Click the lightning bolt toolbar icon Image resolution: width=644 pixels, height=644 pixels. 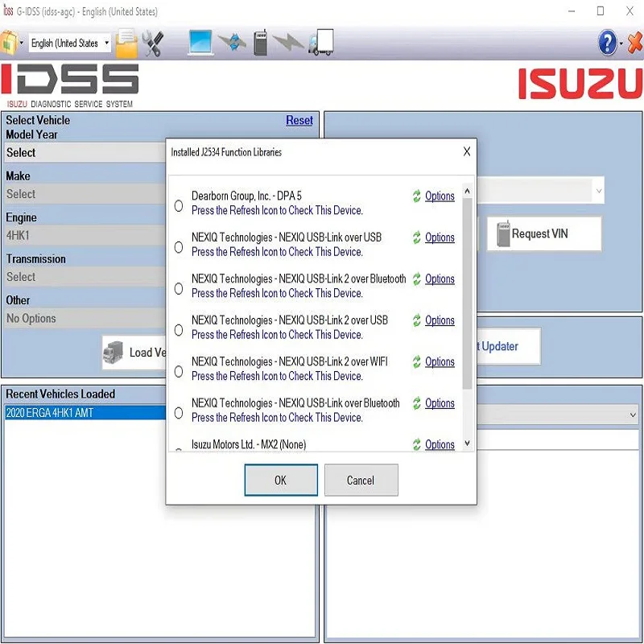(288, 42)
